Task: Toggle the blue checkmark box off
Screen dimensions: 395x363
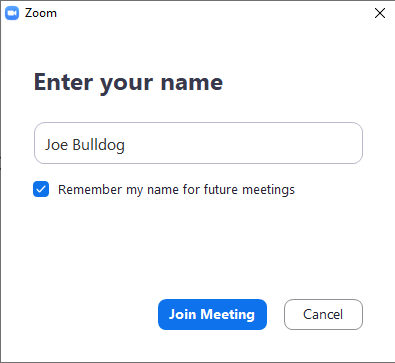Action: pos(41,189)
